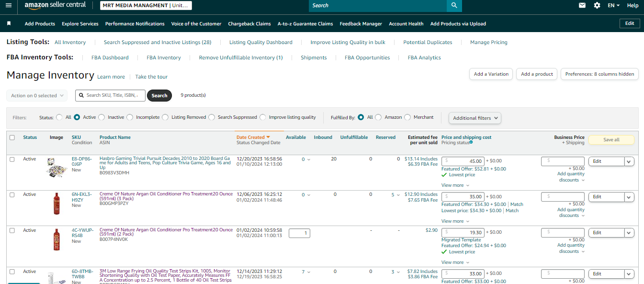Viewport: 644px width, 284px height.
Task: Click the Date Created sort arrow
Action: coord(268,137)
